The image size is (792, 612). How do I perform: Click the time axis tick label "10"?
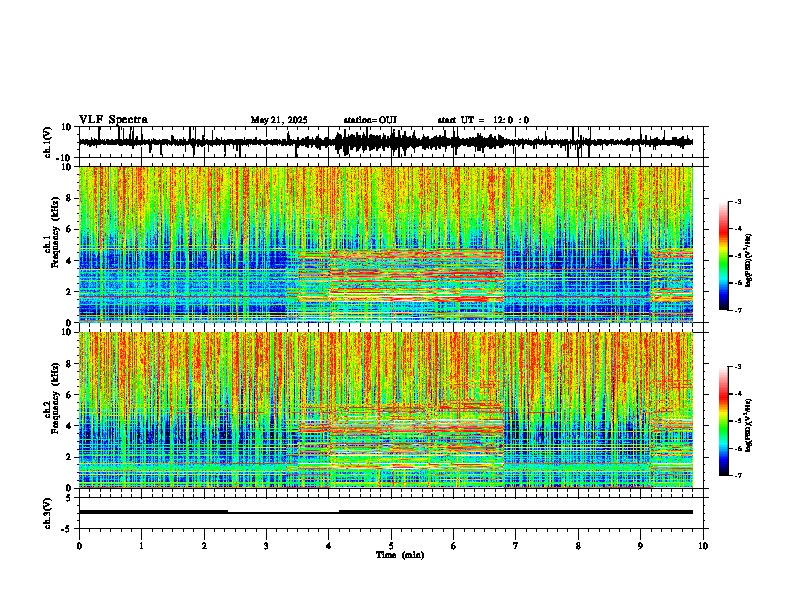(703, 546)
